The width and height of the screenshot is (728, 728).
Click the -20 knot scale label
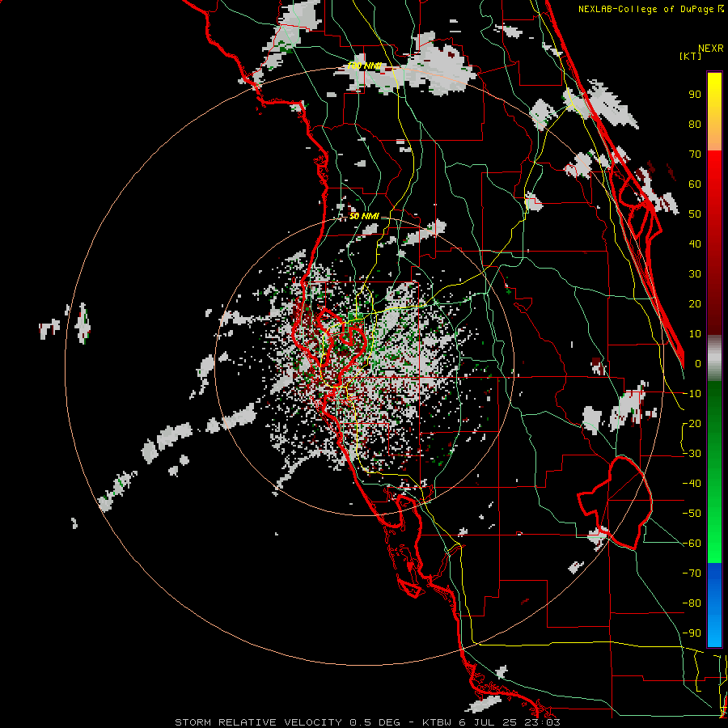(692, 423)
